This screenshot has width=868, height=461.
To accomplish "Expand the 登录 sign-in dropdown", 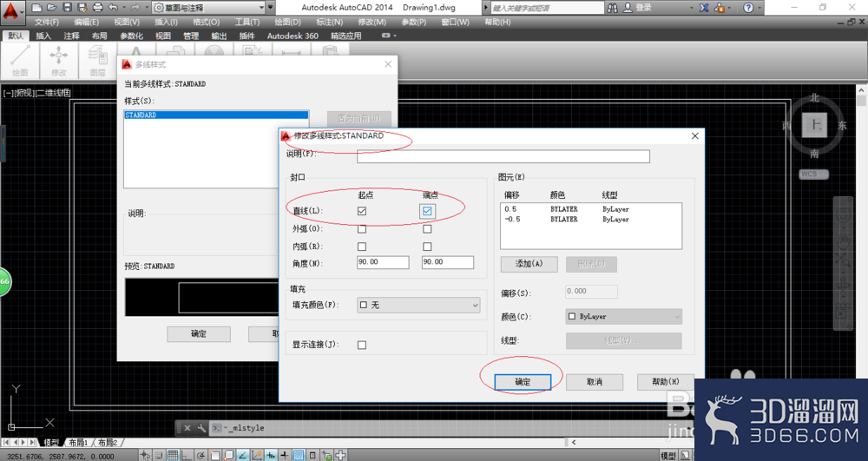I will pos(692,8).
